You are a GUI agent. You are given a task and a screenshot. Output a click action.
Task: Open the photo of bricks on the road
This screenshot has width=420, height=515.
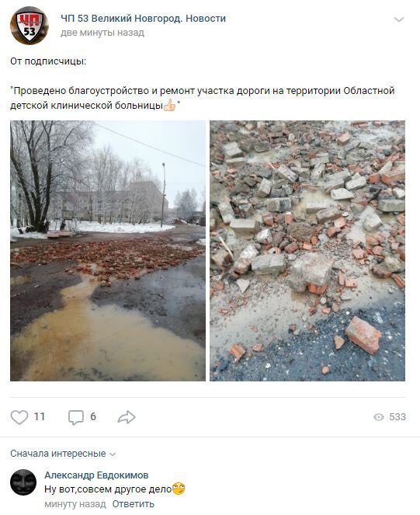tap(108, 251)
